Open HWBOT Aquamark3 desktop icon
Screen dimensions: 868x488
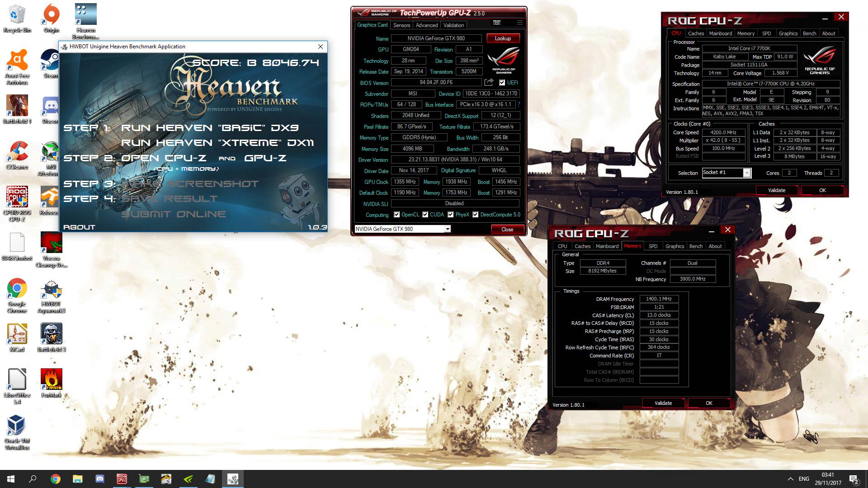[51, 296]
